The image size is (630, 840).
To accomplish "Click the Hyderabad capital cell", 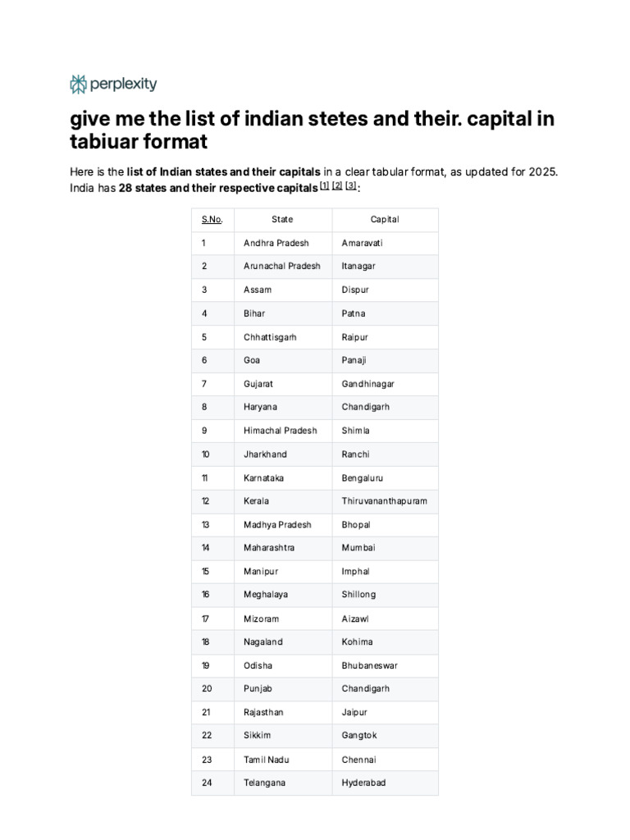I will coord(386,783).
